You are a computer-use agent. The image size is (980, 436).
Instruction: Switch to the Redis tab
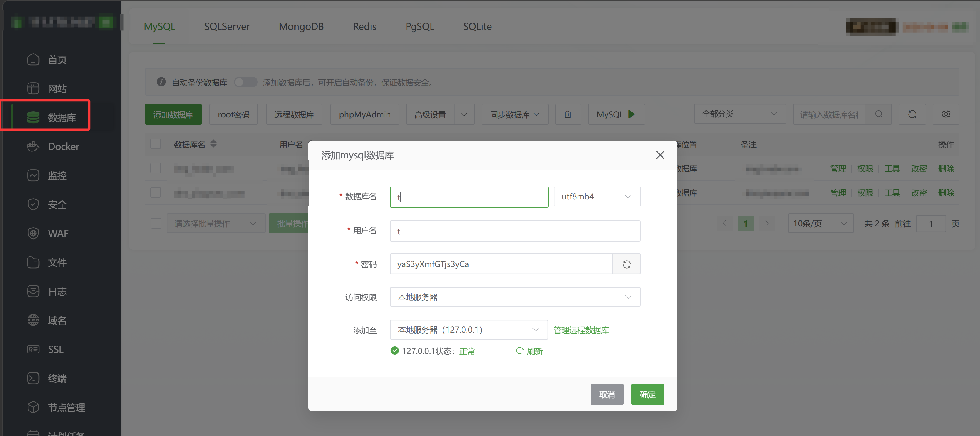pos(364,26)
